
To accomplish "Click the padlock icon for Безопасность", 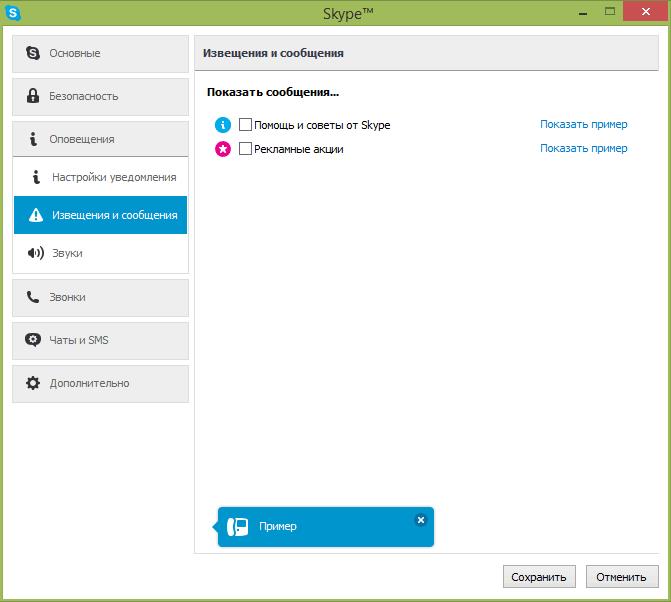I will tap(33, 96).
